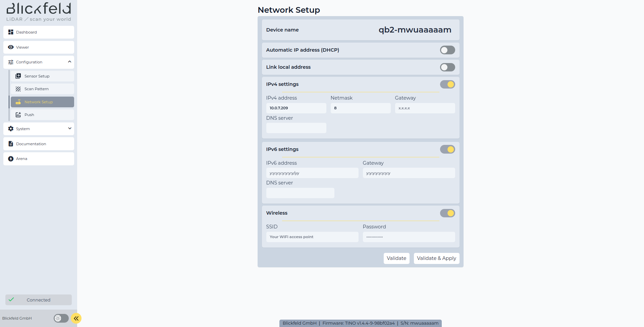Click the Viewer eye icon
644x327 pixels.
coord(11,47)
